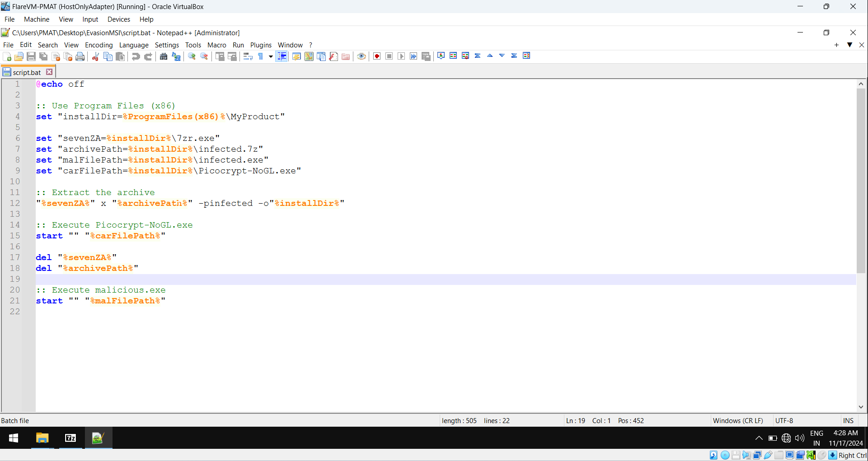Play back the recorded macro
The width and height of the screenshot is (868, 461).
point(401,56)
